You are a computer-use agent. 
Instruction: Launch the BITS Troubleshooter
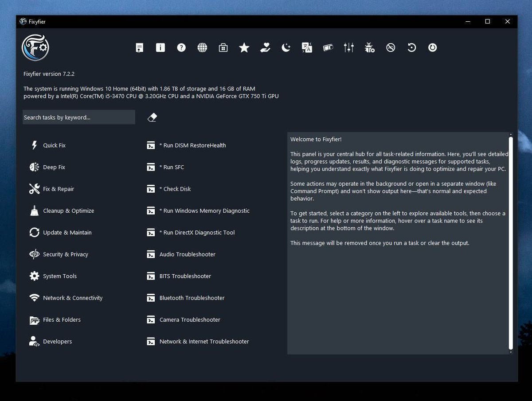point(179,276)
